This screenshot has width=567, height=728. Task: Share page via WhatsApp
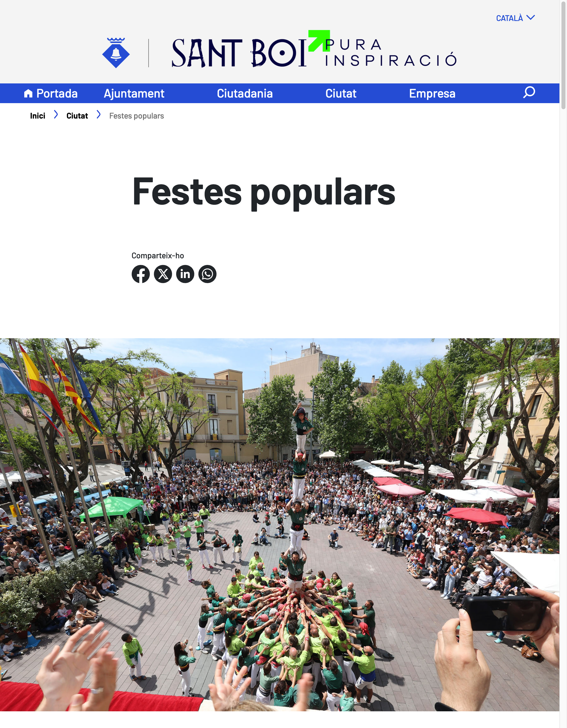coord(207,274)
